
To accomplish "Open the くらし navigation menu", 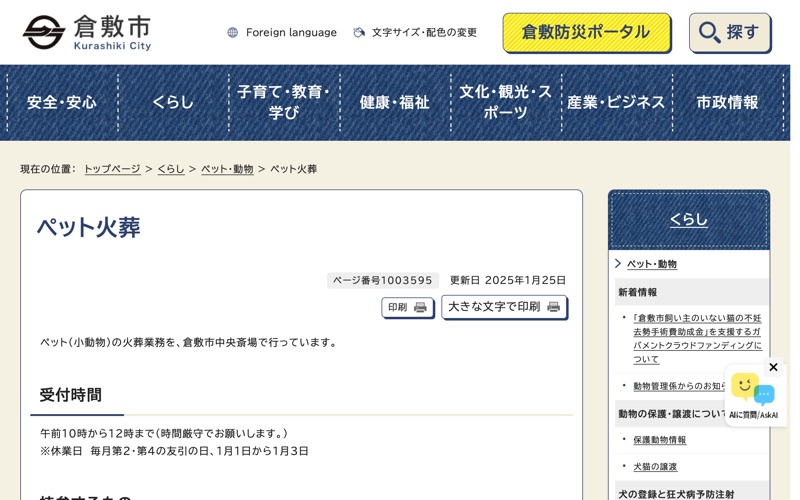I will pos(173,103).
